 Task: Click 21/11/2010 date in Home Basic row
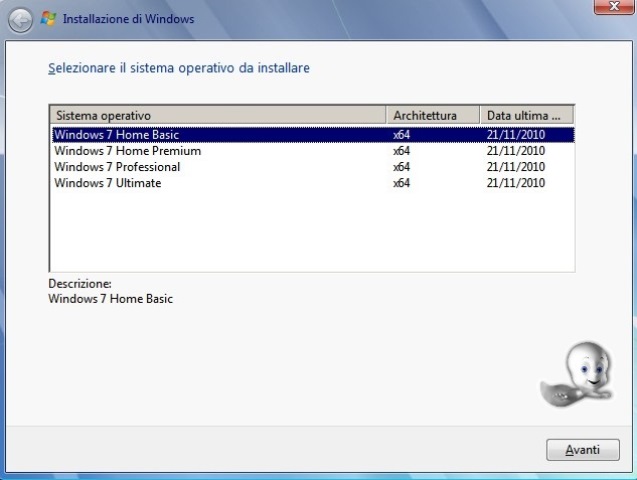pyautogui.click(x=516, y=135)
